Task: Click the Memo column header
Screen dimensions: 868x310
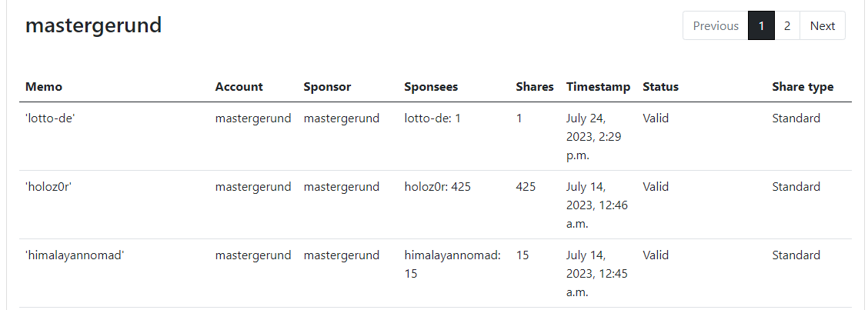Action: pos(44,87)
